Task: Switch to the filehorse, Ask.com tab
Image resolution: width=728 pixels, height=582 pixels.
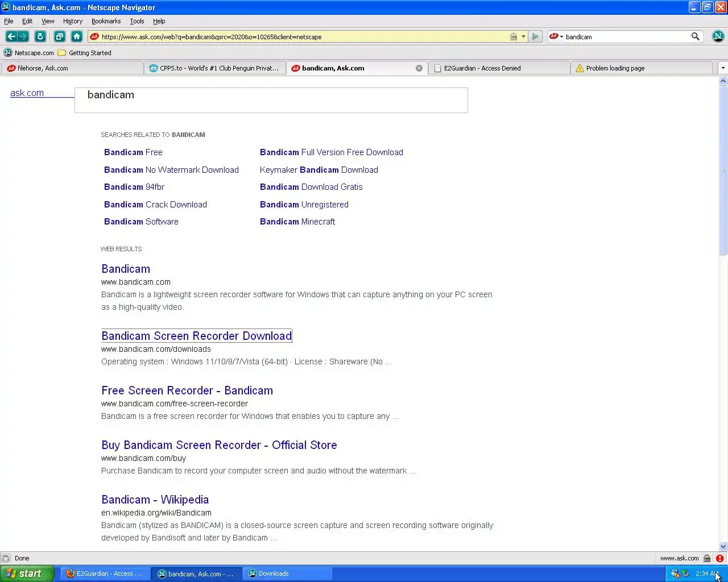Action: pos(72,68)
